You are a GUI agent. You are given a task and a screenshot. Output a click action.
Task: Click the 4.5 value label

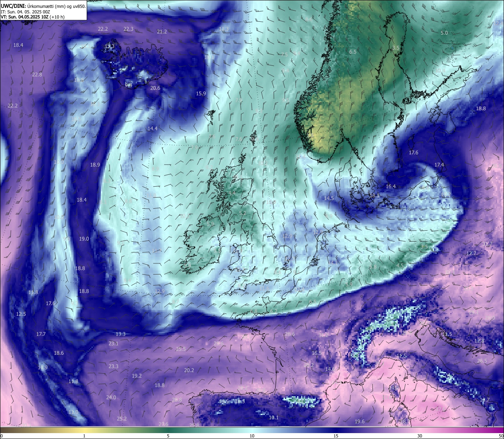(400, 265)
